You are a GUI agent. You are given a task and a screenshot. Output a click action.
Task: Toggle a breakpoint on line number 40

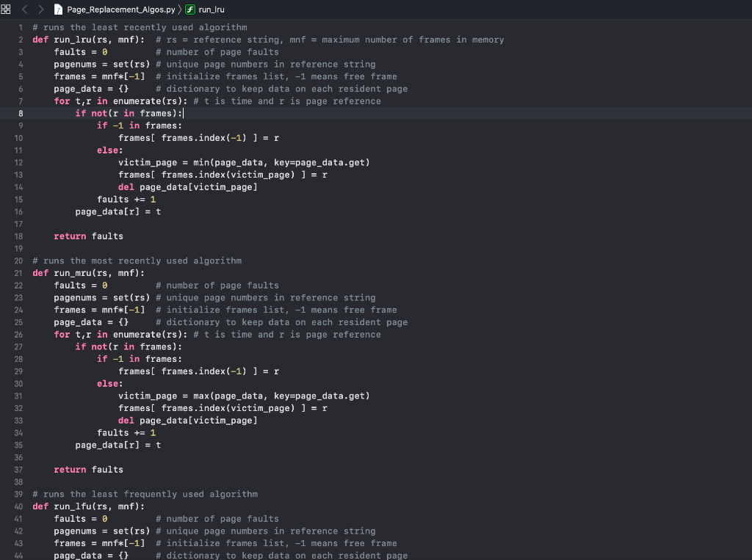pyautogui.click(x=18, y=506)
